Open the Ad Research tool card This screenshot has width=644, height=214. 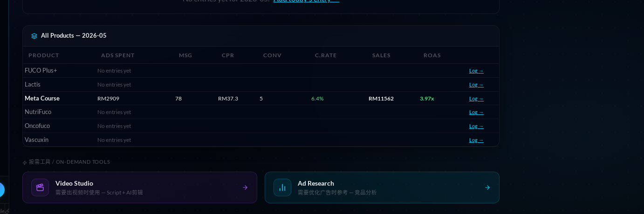(382, 187)
